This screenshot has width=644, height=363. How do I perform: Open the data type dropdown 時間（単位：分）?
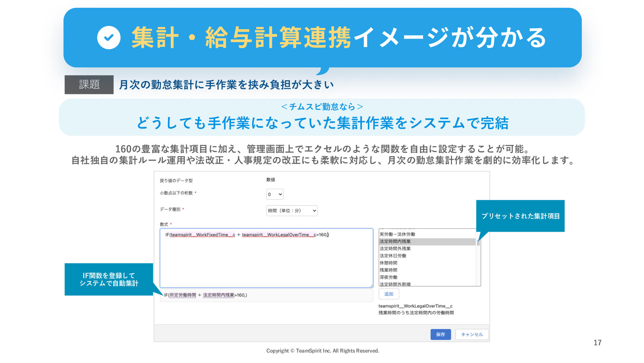tap(292, 211)
